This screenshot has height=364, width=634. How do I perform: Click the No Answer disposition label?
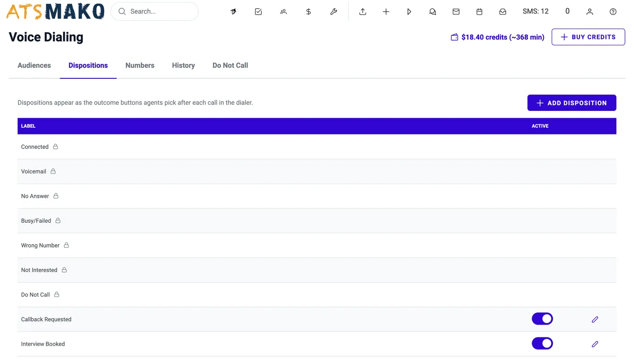pos(35,196)
